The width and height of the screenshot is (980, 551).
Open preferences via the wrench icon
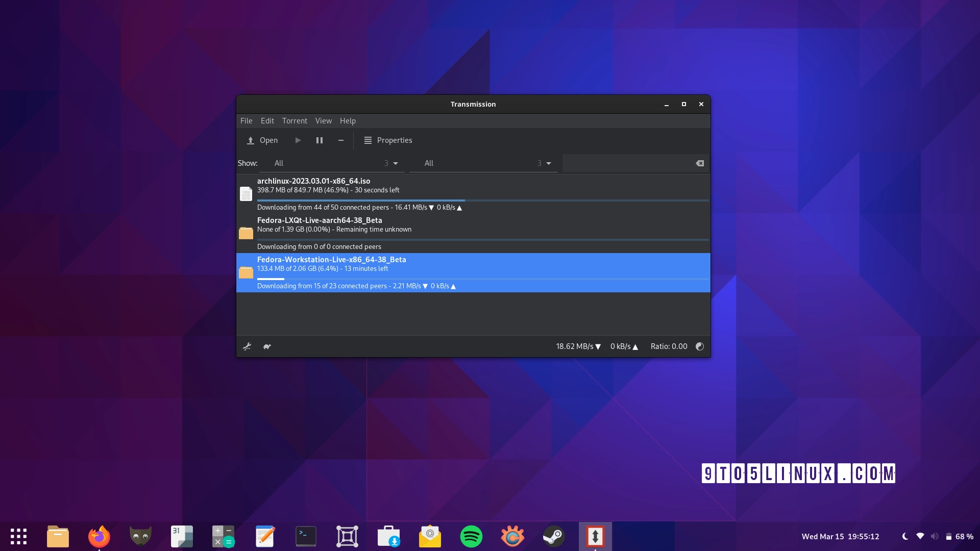(x=247, y=346)
